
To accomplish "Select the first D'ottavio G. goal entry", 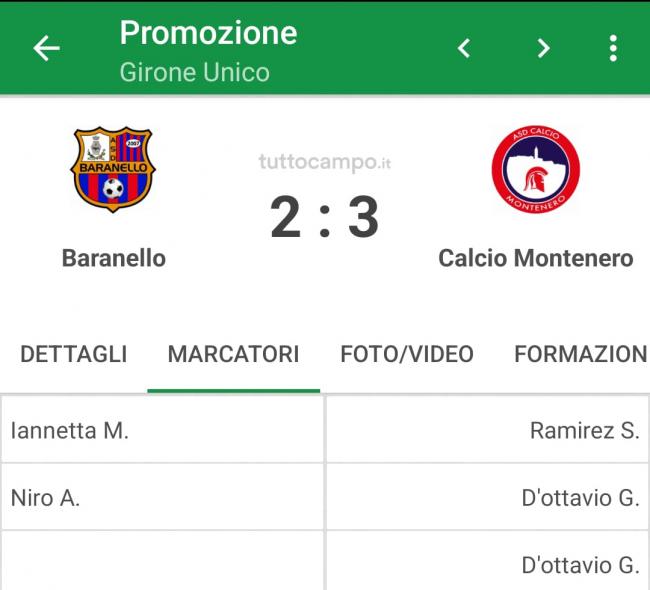I will click(x=580, y=498).
